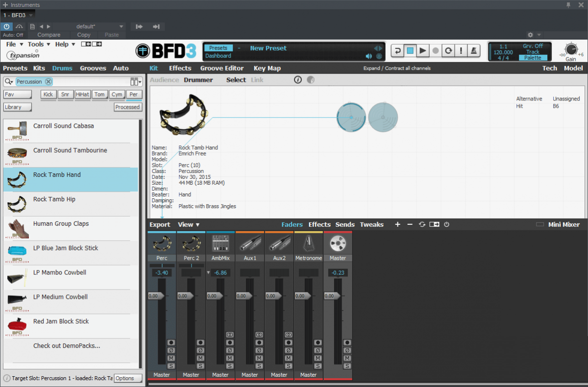The image size is (588, 387).
Task: Open the search magnifier dropdown
Action: point(9,82)
